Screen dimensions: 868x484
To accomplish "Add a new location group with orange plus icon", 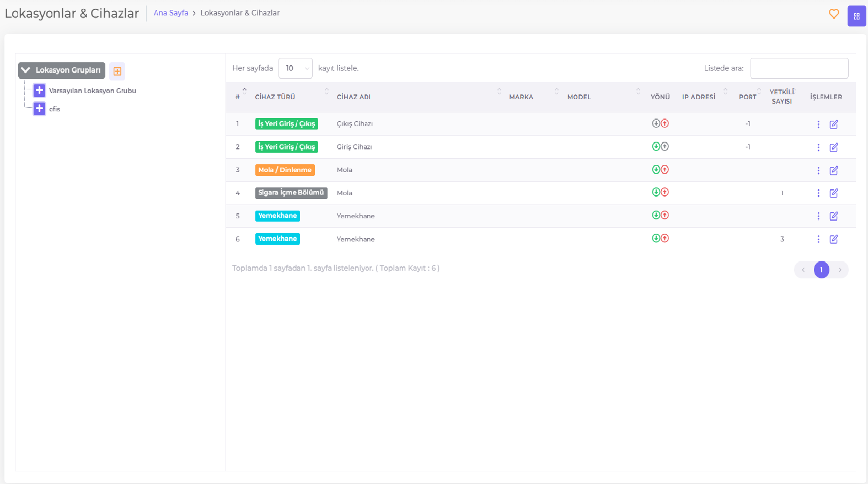I will tap(117, 71).
